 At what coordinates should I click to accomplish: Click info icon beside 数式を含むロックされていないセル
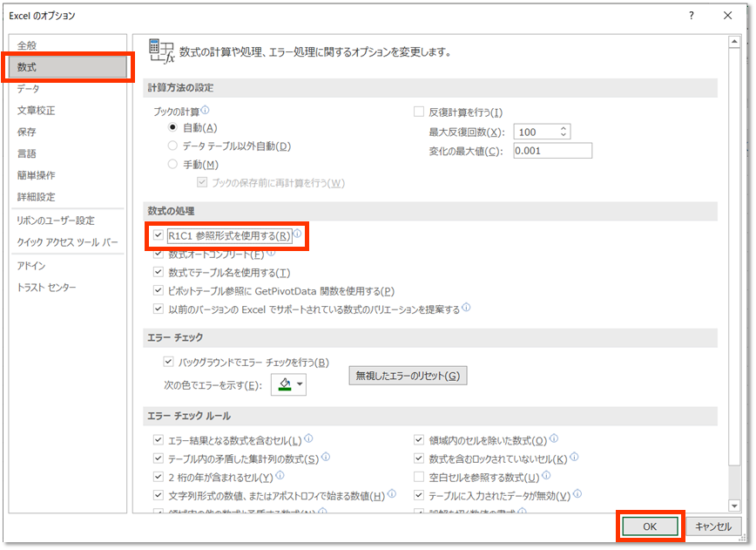(x=574, y=457)
